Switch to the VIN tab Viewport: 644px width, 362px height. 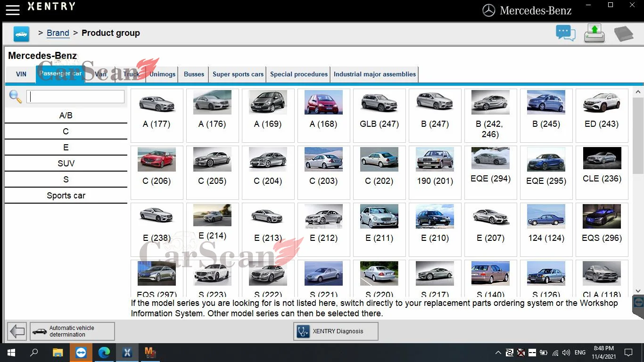point(21,74)
